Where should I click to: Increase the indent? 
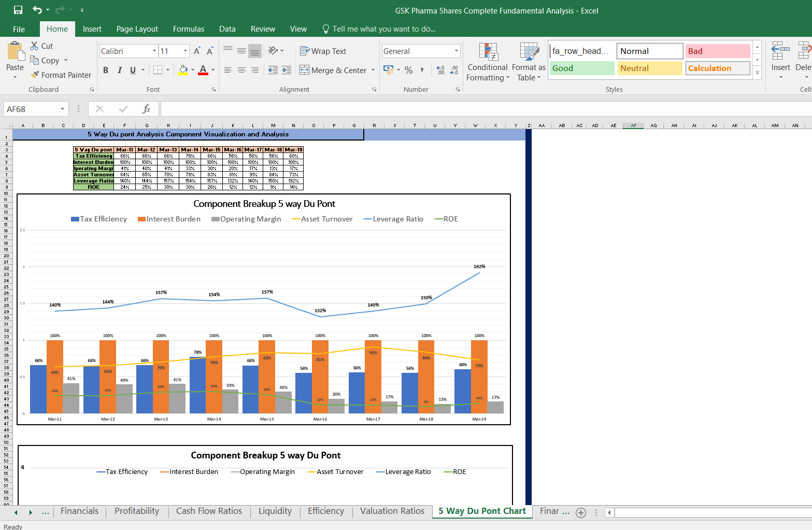coord(287,70)
